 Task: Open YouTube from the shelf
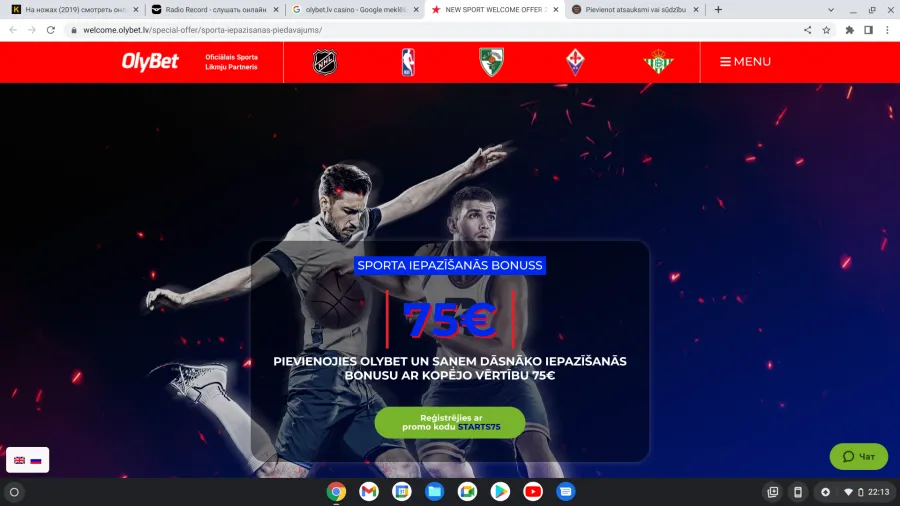click(533, 492)
